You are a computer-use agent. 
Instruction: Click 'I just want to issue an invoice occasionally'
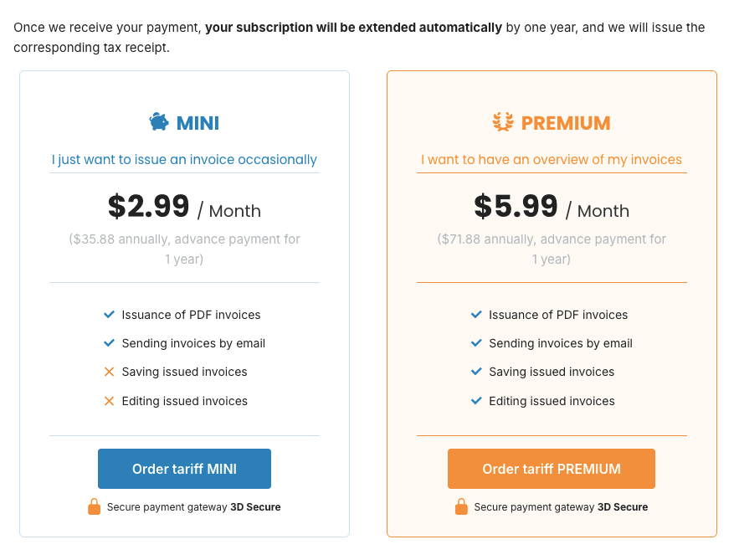(184, 159)
